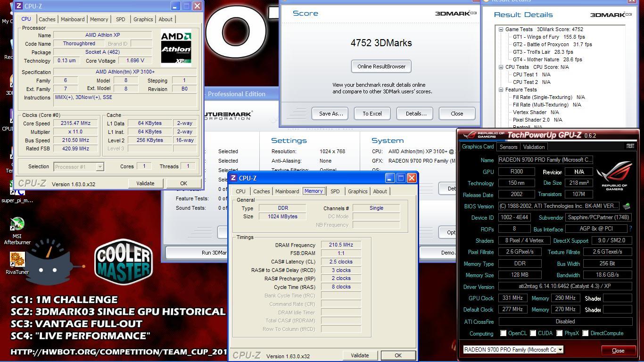Click the Driver Version field in GPU-Z

(565, 286)
